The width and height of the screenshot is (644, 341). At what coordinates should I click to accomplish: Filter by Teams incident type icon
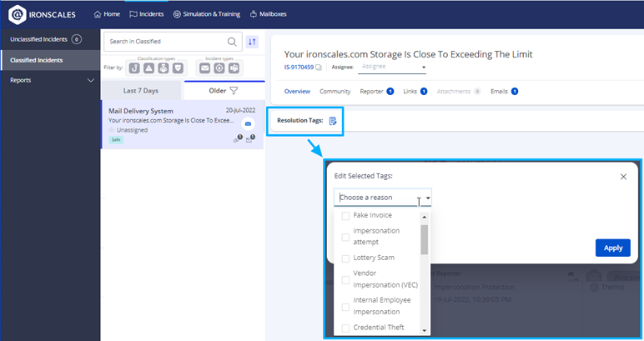point(234,68)
